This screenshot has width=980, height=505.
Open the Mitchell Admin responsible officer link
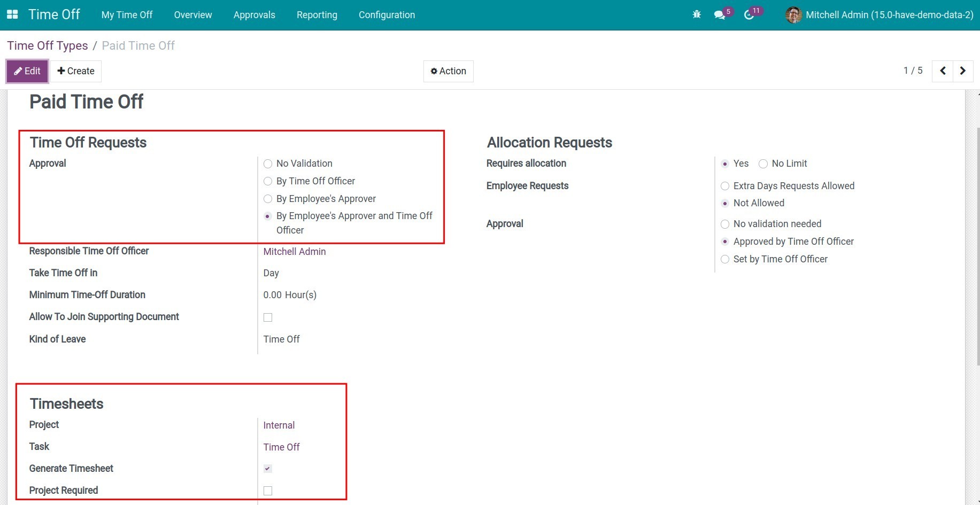(295, 251)
